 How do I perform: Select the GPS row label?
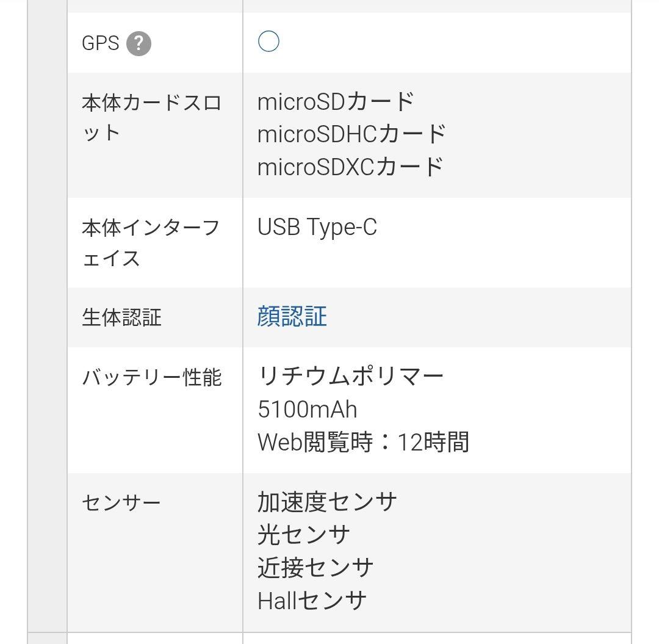pos(101,42)
